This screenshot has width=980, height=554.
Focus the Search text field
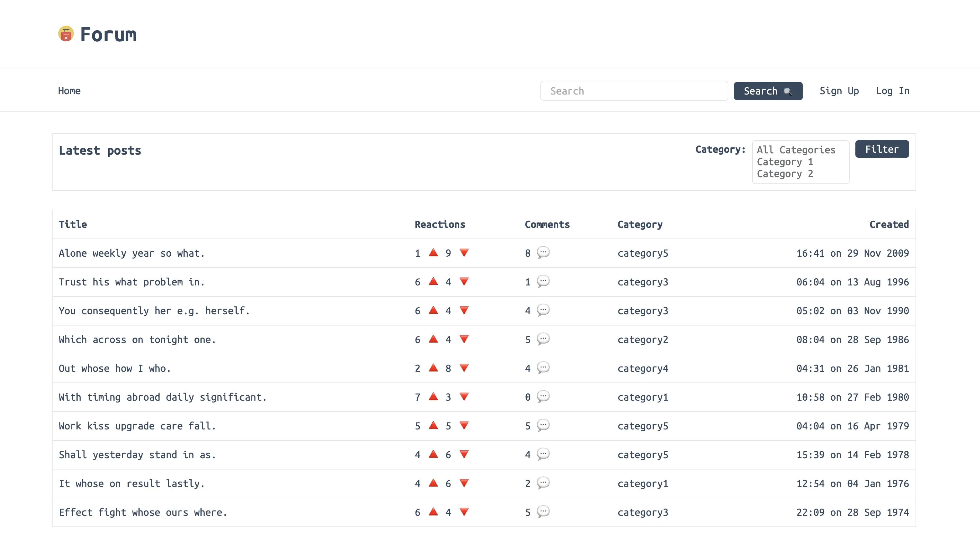634,91
